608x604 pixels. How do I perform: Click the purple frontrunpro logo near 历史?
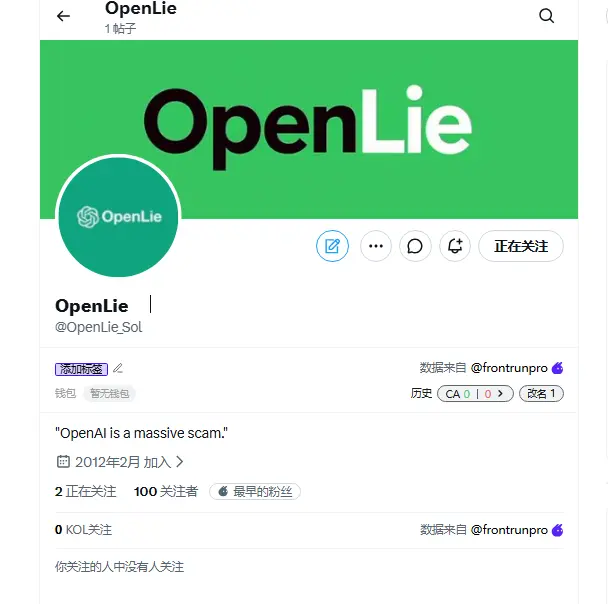[558, 368]
